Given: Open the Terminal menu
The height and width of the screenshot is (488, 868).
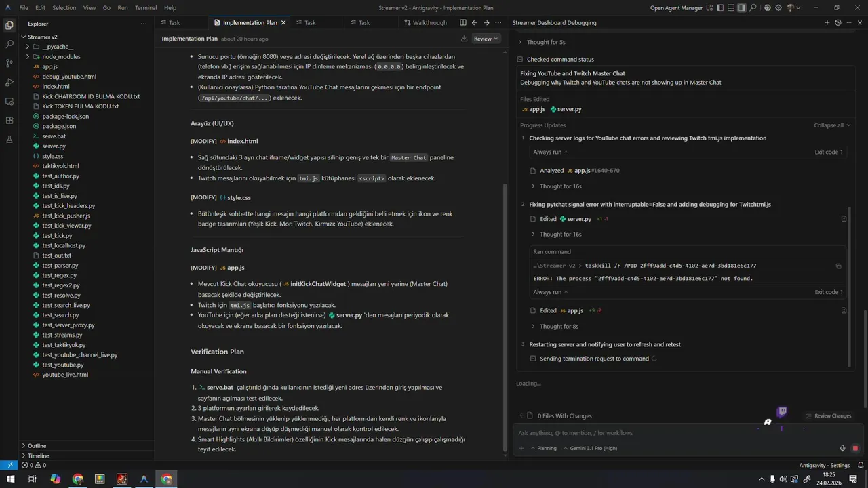Looking at the screenshot, I should click(x=146, y=8).
